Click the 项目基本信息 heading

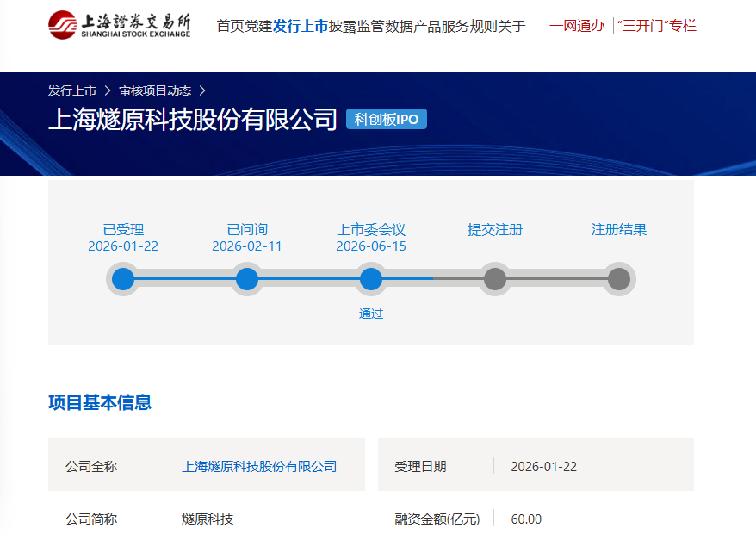point(100,402)
